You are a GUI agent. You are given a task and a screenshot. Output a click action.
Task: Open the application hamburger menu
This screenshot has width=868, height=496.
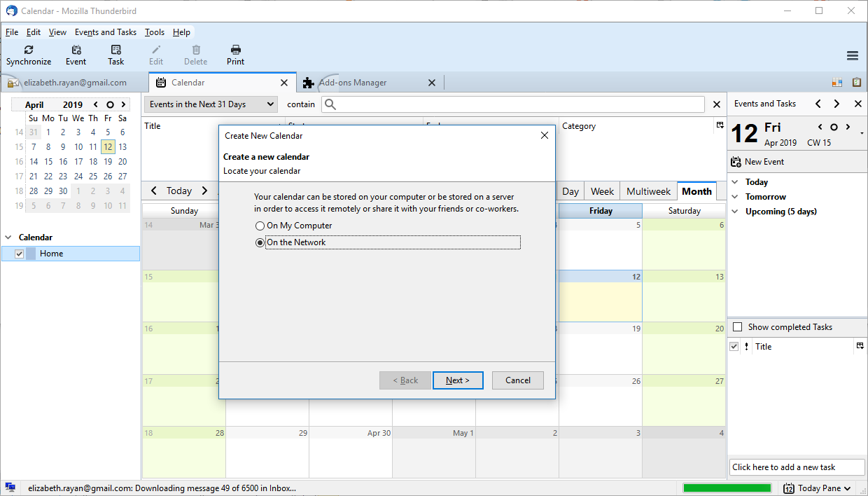(x=852, y=55)
